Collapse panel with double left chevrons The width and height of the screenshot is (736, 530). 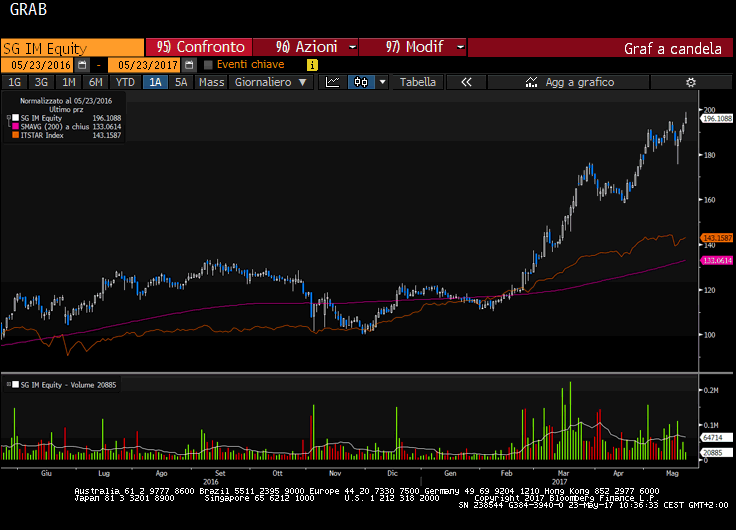(465, 82)
